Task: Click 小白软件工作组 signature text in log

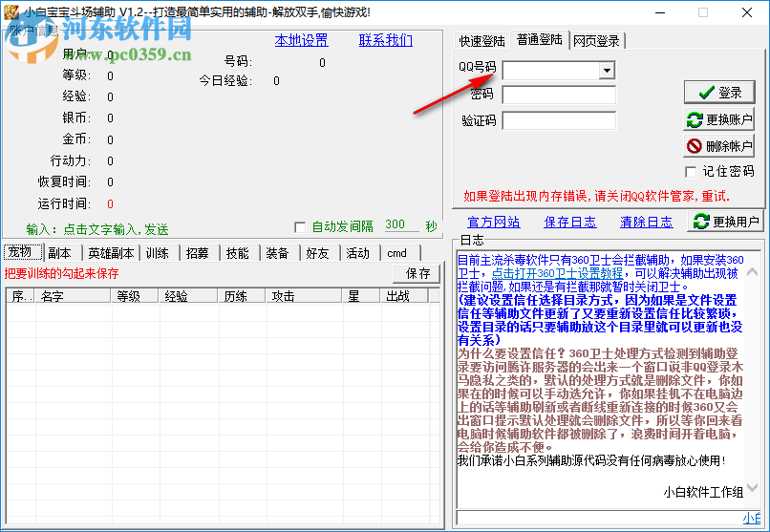Action: tap(703, 492)
